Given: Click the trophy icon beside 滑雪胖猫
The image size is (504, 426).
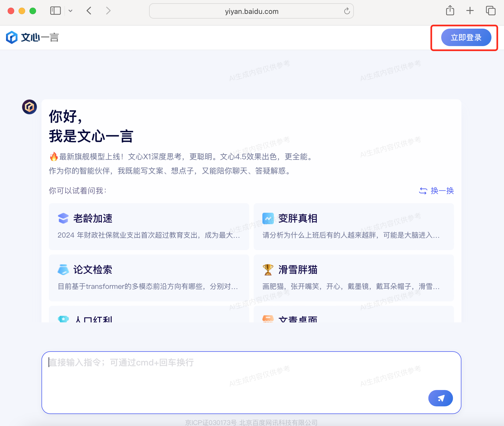Looking at the screenshot, I should pyautogui.click(x=268, y=269).
